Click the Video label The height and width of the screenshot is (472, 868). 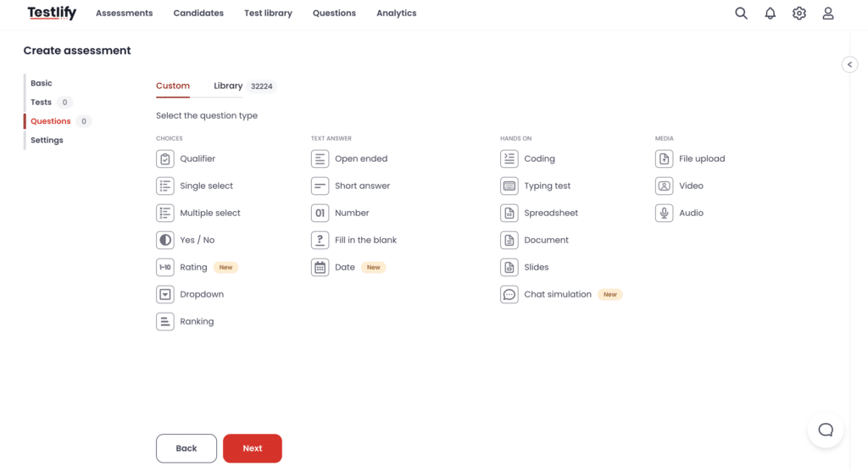tap(692, 186)
